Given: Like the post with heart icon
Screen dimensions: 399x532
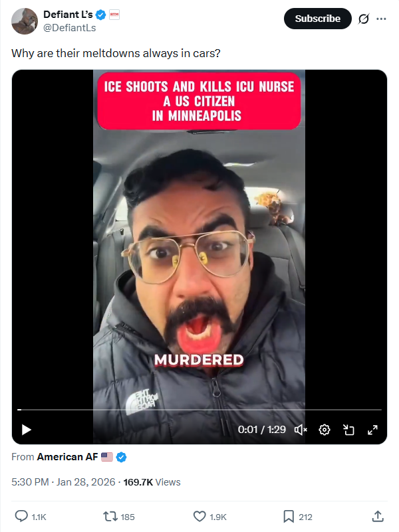Looking at the screenshot, I should [x=199, y=517].
